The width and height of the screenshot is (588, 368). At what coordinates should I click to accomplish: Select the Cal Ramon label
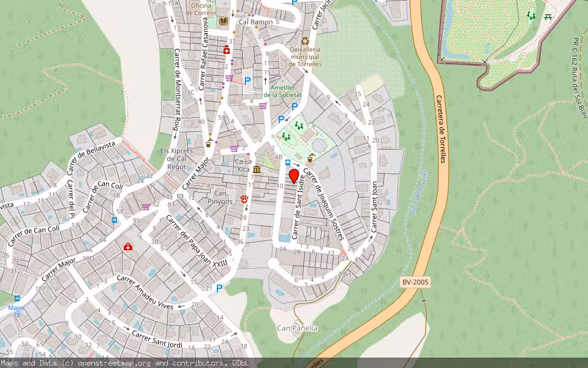pos(256,22)
